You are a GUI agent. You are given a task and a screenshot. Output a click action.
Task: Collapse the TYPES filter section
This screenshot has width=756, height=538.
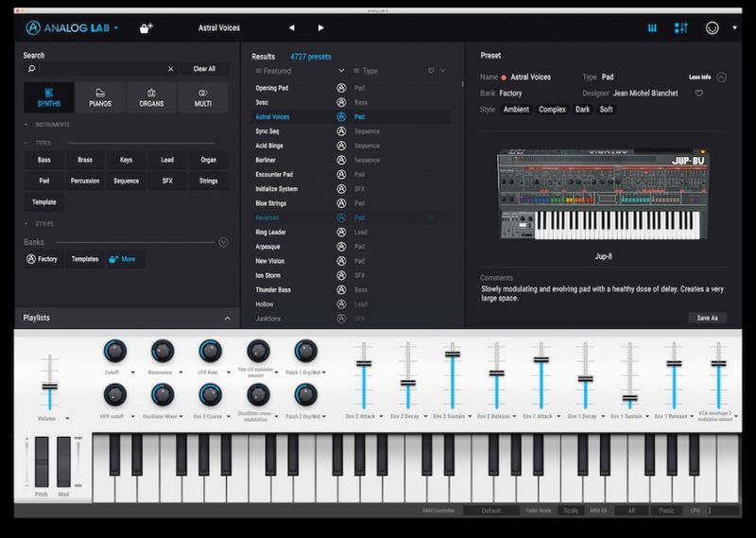38,143
